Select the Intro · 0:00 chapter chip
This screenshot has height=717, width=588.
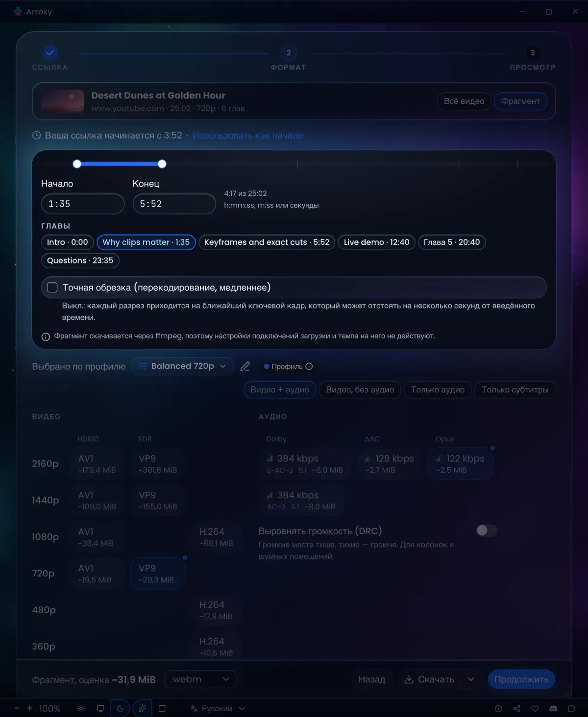(68, 242)
